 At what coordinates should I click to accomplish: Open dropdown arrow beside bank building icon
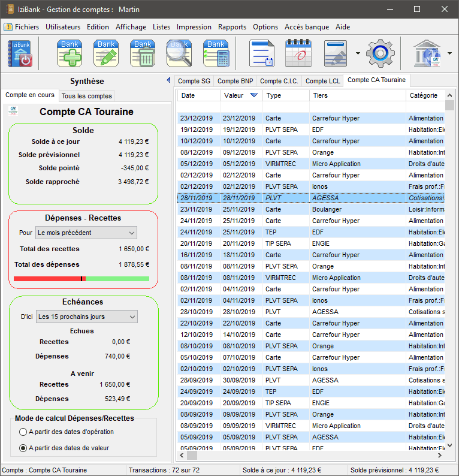[x=449, y=53]
